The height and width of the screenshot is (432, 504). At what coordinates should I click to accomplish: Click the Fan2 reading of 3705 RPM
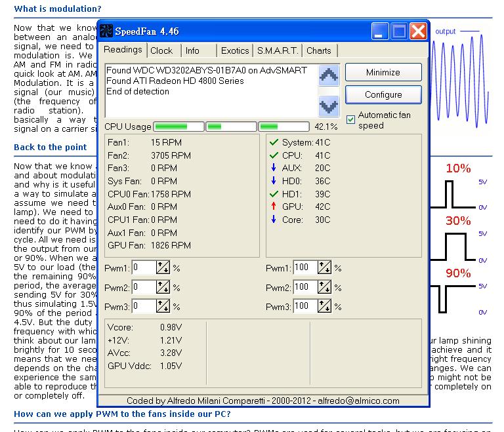[x=171, y=155]
